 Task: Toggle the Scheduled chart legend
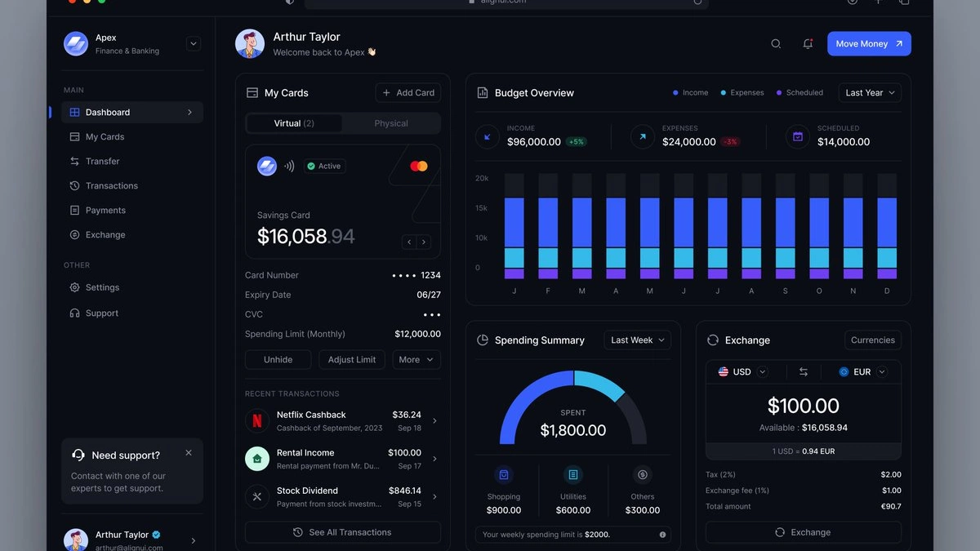(x=800, y=93)
